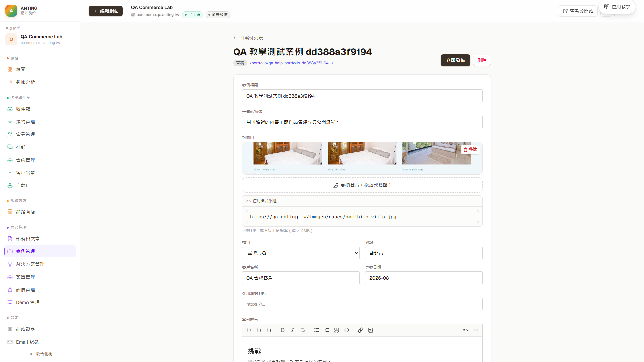The height and width of the screenshot is (362, 644).
Task: Click the 草稿 draft badge
Action: [240, 63]
